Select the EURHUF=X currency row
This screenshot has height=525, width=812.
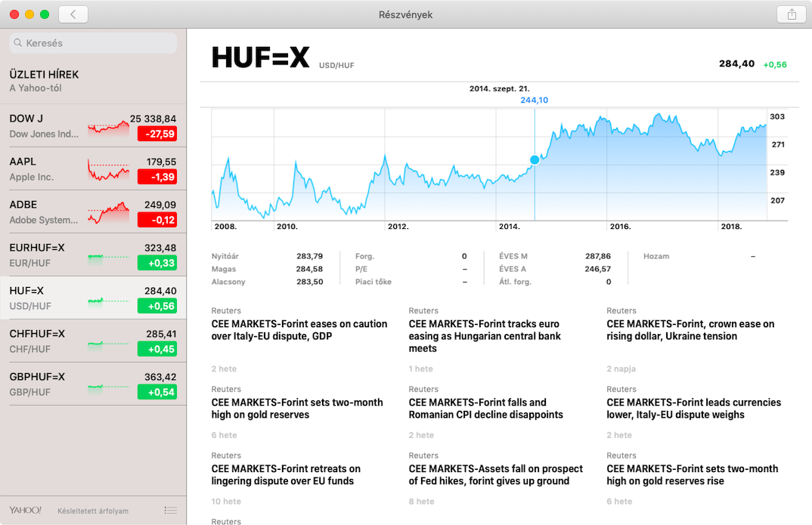click(x=93, y=255)
